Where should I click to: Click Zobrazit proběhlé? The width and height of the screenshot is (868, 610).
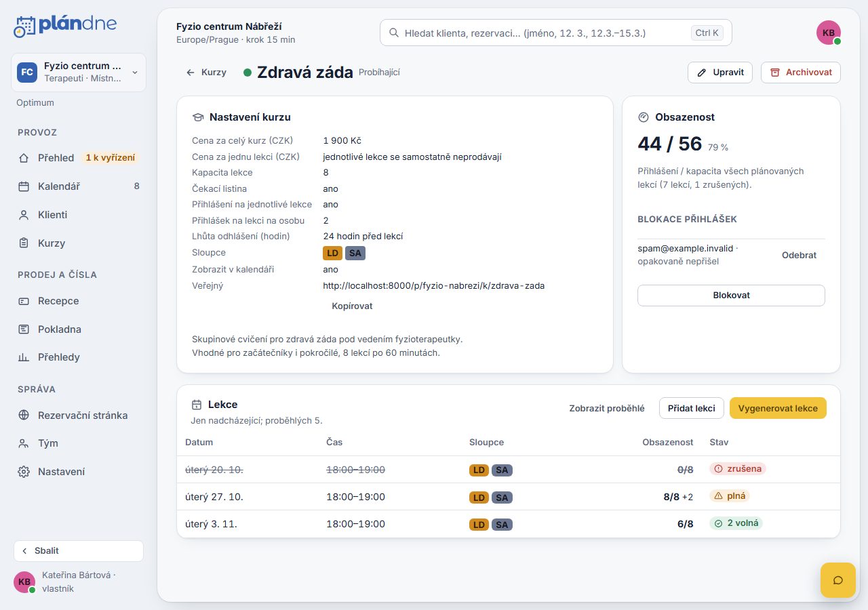click(607, 408)
